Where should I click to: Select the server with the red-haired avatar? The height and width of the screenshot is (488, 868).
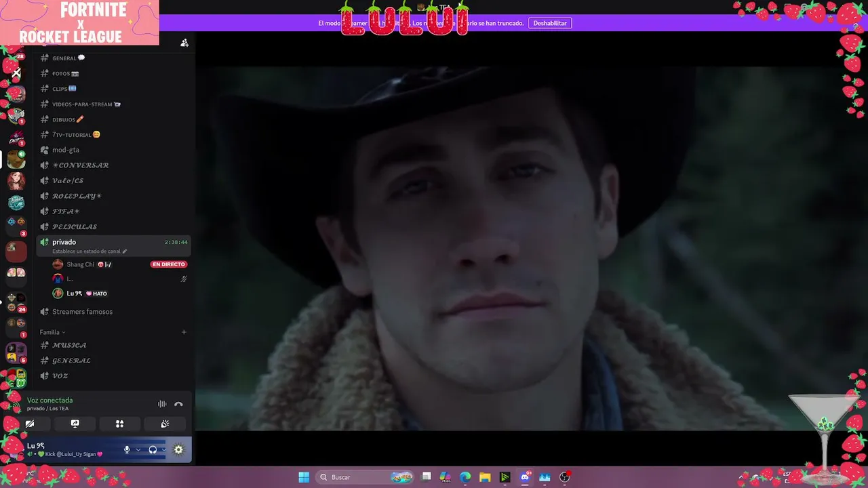(16, 181)
